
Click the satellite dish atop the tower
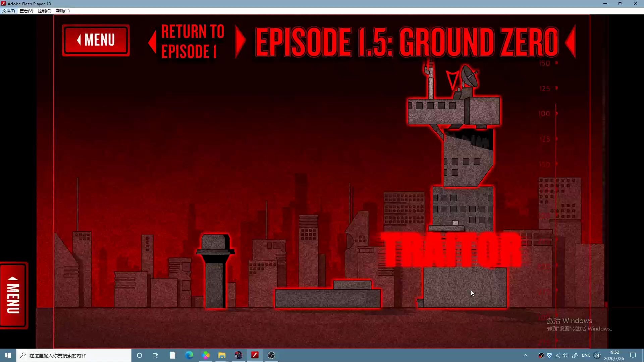[469, 77]
